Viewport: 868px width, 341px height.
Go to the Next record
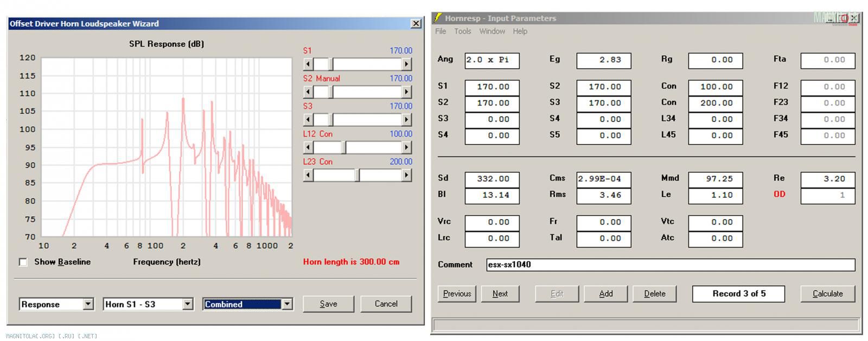(500, 294)
